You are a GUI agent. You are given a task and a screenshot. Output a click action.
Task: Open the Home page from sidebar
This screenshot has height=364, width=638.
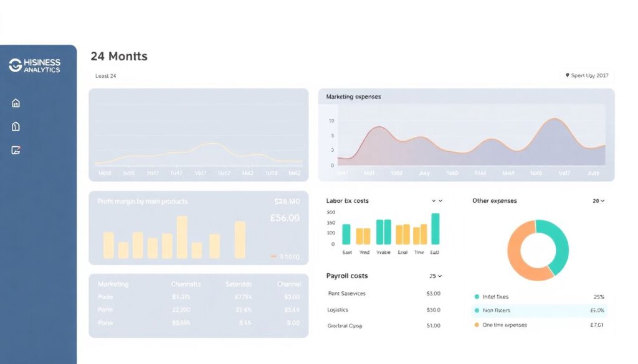coord(16,103)
